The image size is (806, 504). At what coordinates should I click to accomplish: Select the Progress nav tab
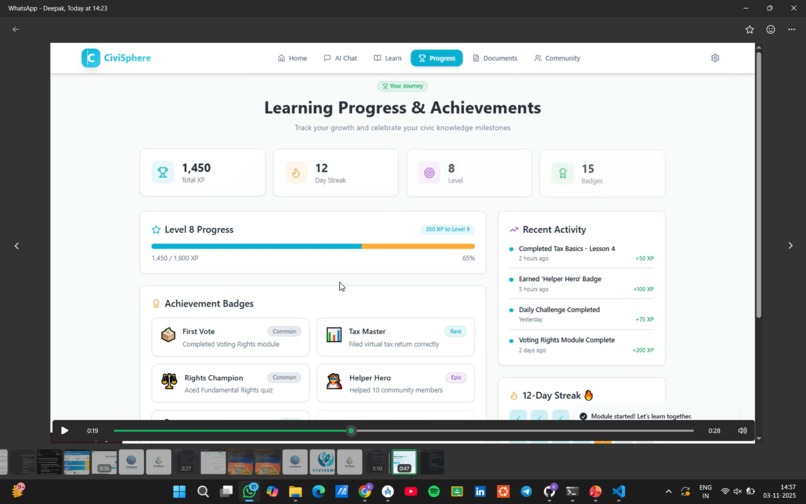click(x=436, y=58)
